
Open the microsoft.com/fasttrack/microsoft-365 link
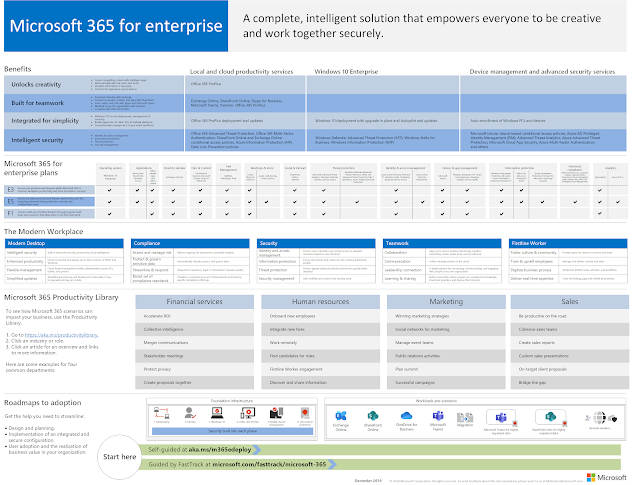269,464
